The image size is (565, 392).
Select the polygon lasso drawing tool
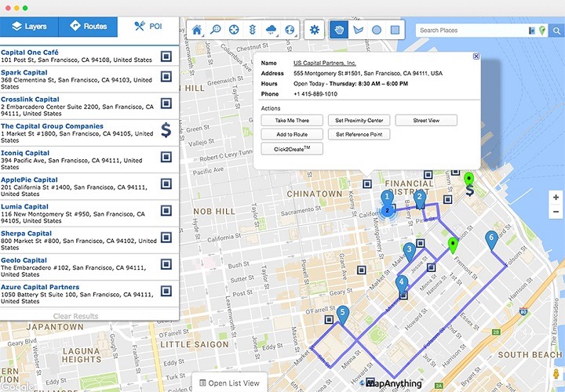point(358,30)
